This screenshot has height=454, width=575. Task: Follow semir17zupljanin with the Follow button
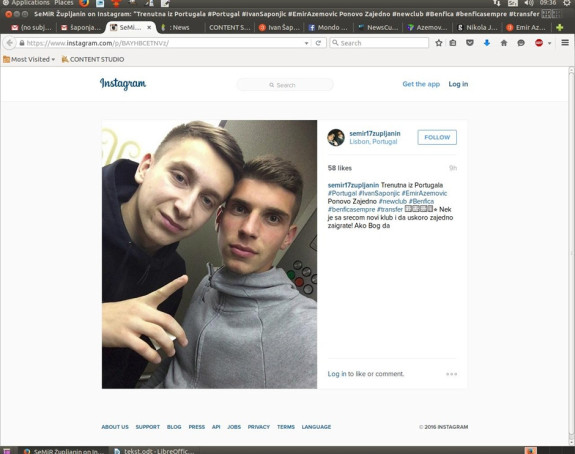click(437, 137)
